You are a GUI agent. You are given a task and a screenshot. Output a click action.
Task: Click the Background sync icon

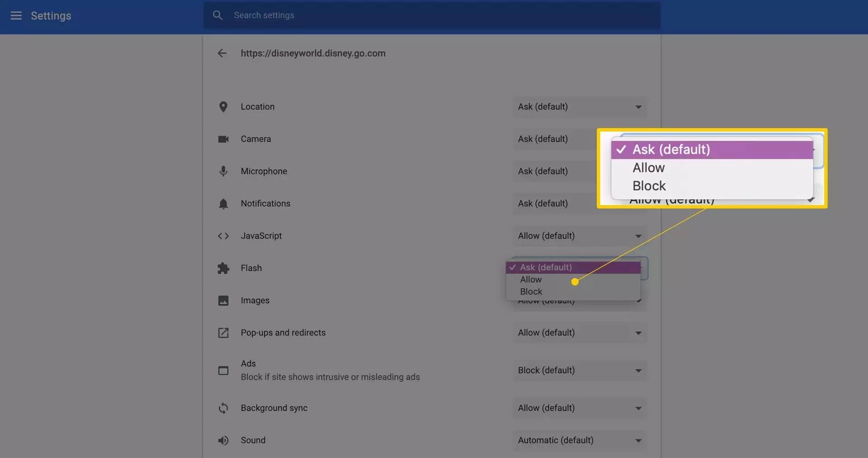(x=223, y=408)
